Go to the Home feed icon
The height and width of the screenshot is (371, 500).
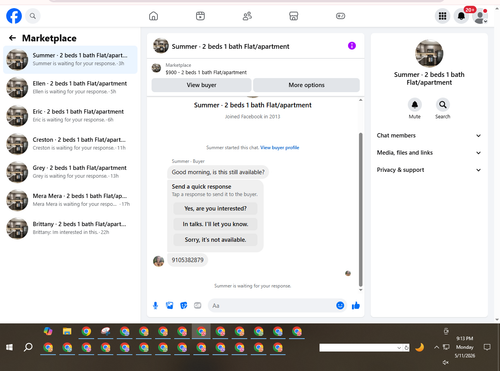(153, 16)
